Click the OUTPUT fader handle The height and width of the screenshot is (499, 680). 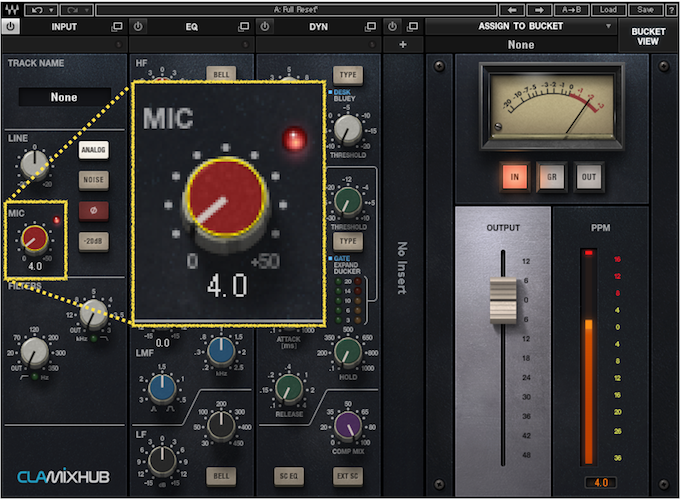pyautogui.click(x=503, y=300)
